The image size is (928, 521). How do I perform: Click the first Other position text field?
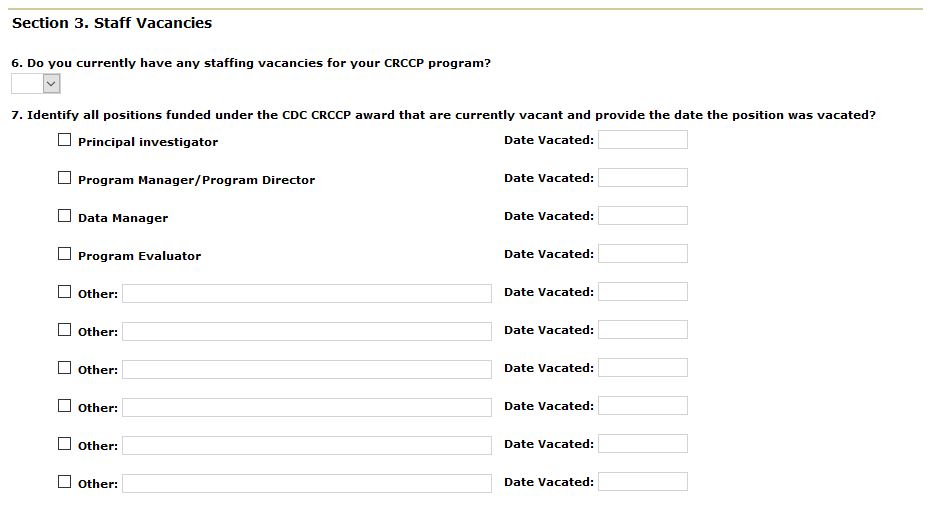click(306, 293)
